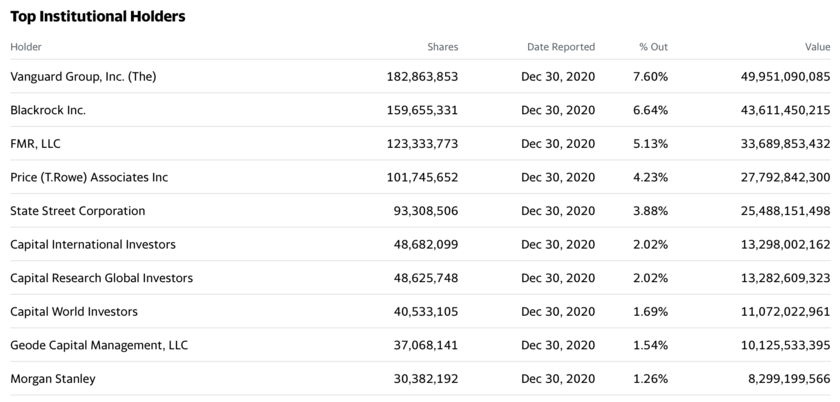The height and width of the screenshot is (402, 840).
Task: Click shares value 93,308,506
Action: 426,211
